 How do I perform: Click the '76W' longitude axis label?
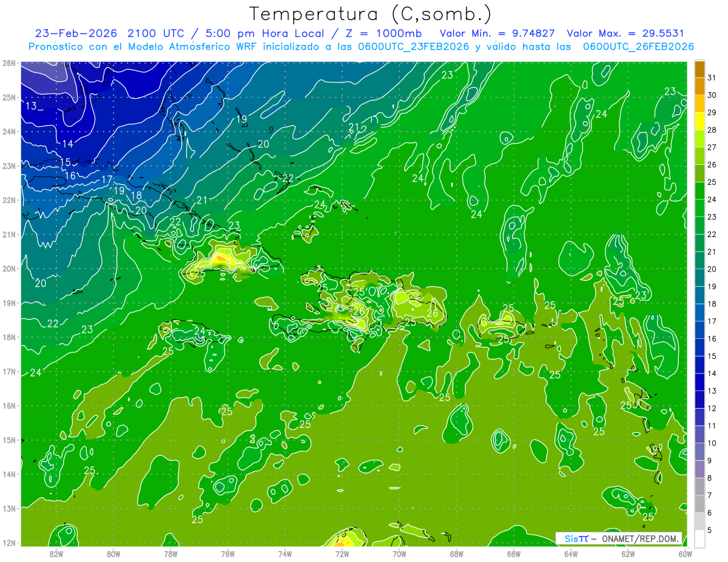[228, 554]
